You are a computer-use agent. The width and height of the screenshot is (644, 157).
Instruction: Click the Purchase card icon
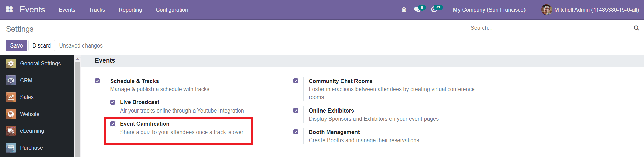click(11, 148)
